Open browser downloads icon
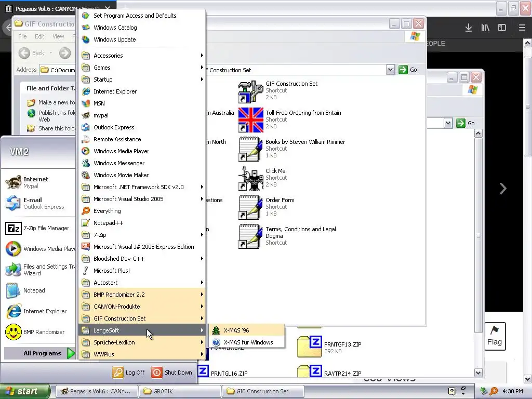This screenshot has width=532, height=399. [x=469, y=28]
